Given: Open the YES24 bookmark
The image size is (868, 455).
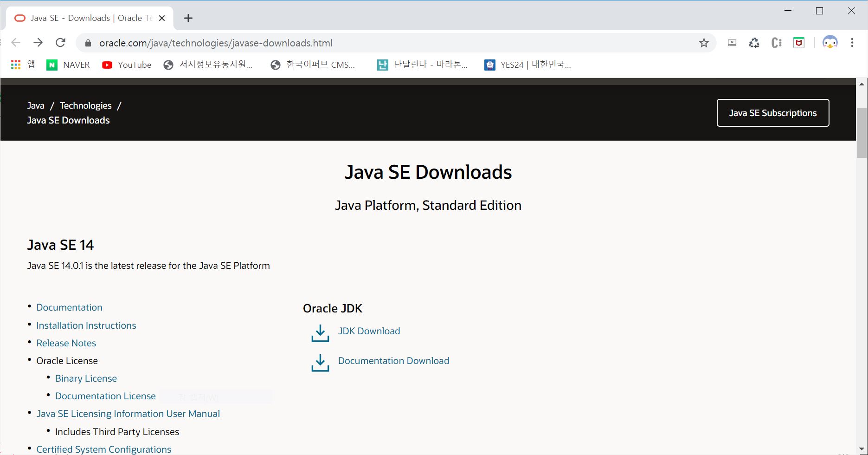Looking at the screenshot, I should pyautogui.click(x=527, y=65).
